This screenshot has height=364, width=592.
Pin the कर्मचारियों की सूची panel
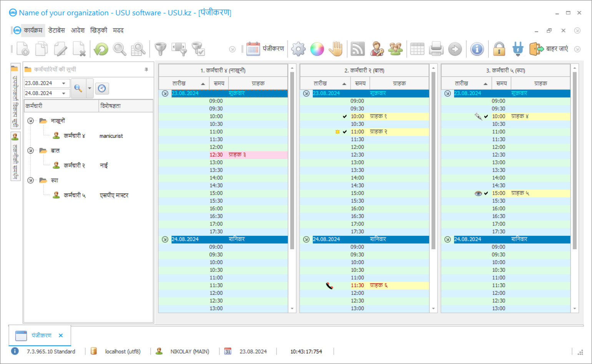coord(146,69)
